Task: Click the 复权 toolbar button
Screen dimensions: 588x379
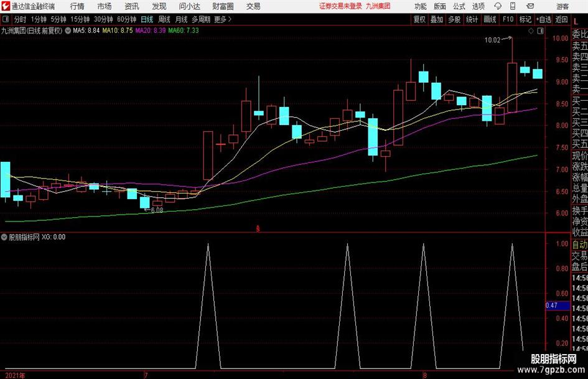Action: coord(419,19)
